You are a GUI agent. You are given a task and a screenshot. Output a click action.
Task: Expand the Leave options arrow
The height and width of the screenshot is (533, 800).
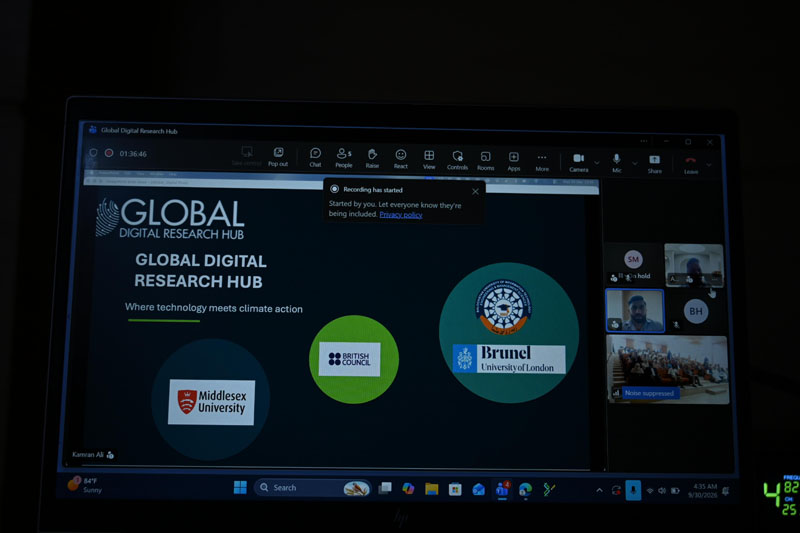pyautogui.click(x=709, y=165)
